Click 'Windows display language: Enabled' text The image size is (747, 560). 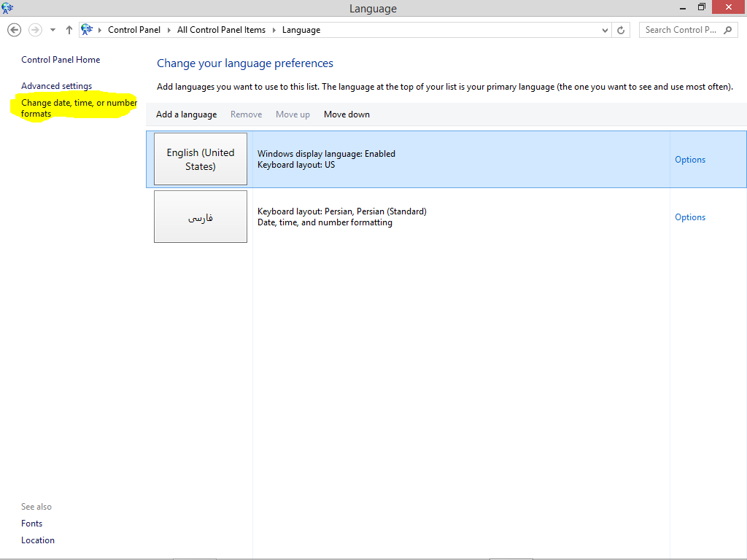[326, 154]
